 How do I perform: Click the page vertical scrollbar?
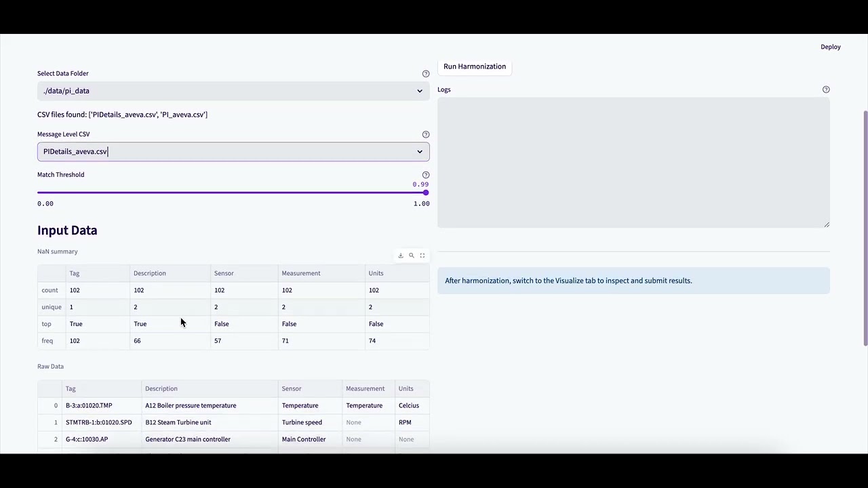(x=865, y=227)
